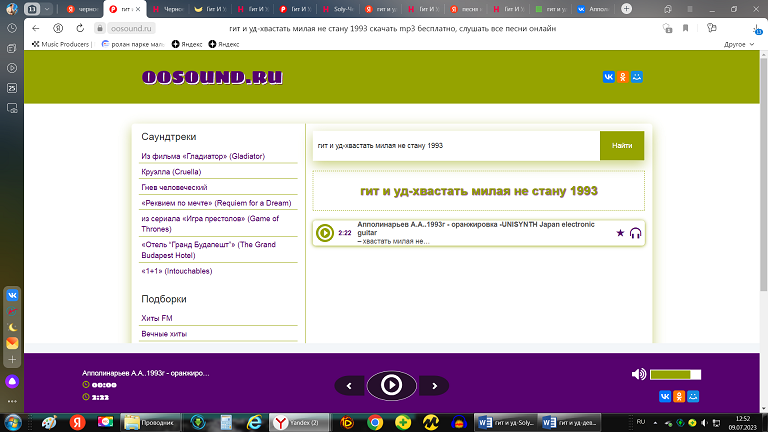This screenshot has height=432, width=768.
Task: Launch Alice assistant in sidebar
Action: [12, 382]
